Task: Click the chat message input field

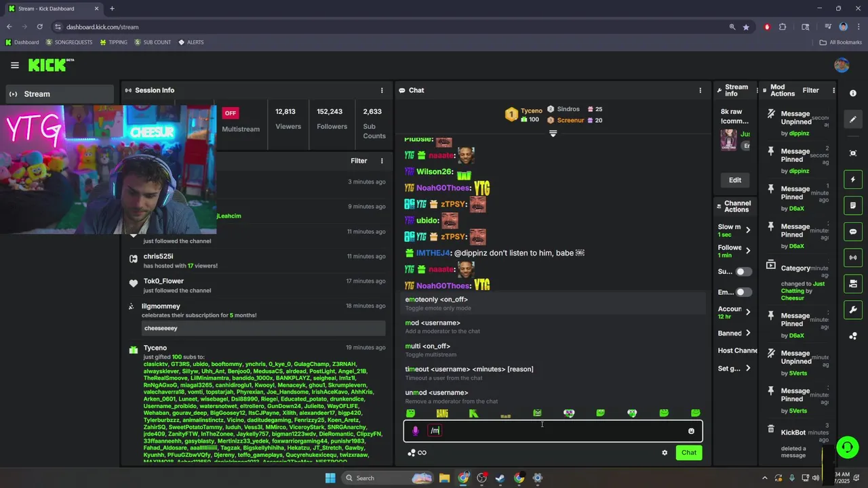Action: [x=553, y=431]
